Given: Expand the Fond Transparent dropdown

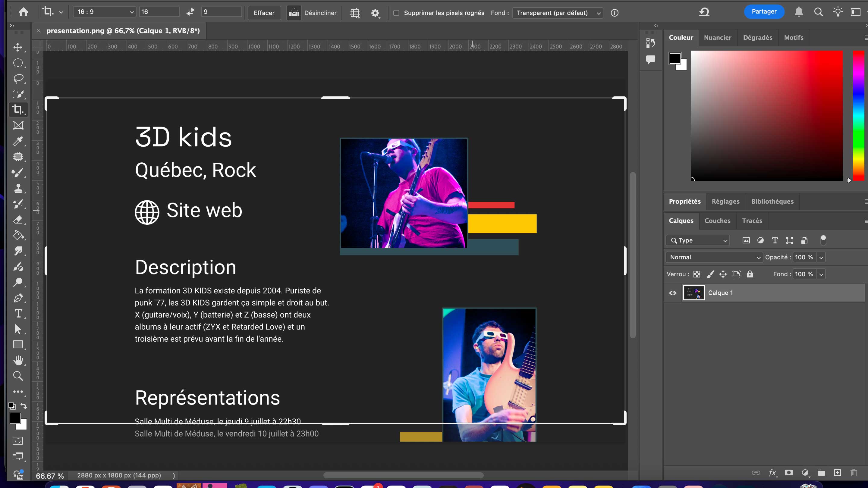Looking at the screenshot, I should pyautogui.click(x=558, y=13).
